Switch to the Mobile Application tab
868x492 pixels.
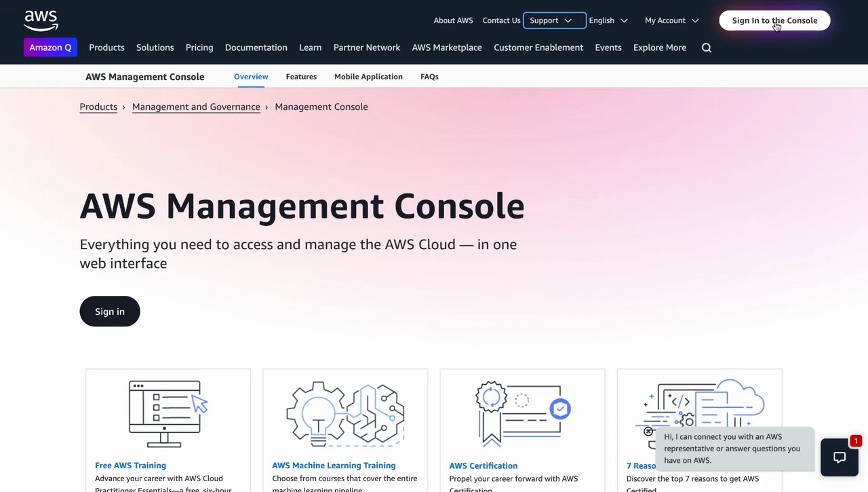[x=368, y=77]
